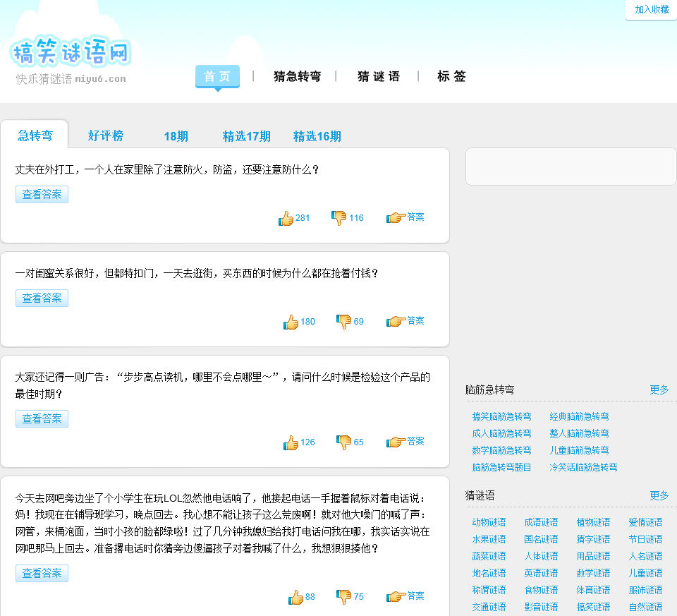Switch to the 好评榜 tab
677x616 pixels.
(x=106, y=135)
